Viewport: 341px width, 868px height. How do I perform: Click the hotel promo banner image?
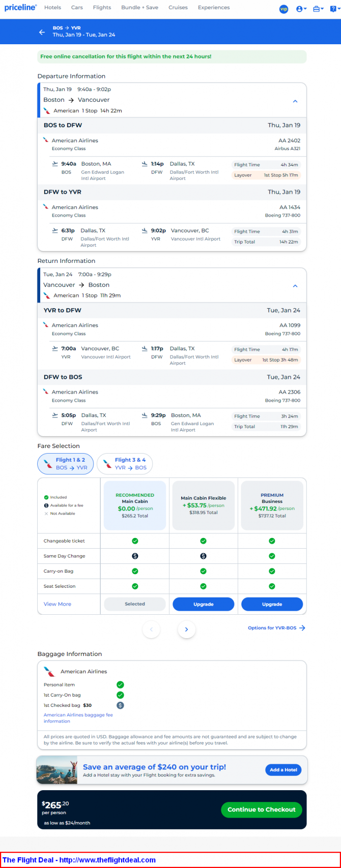[x=56, y=770]
